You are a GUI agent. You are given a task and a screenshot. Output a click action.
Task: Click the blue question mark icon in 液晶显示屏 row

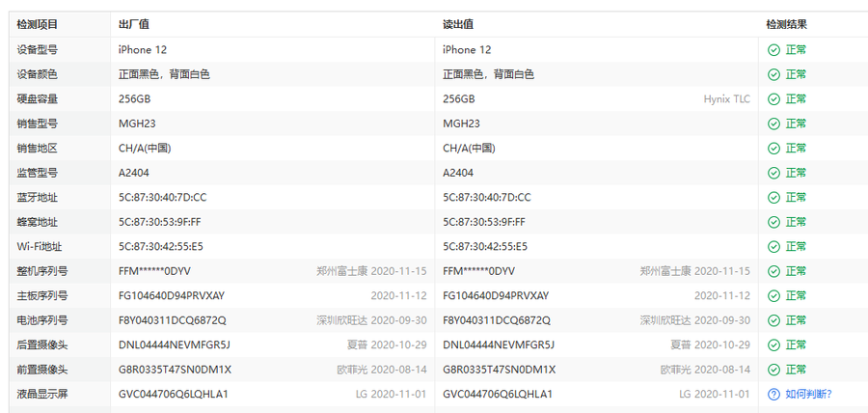773,394
